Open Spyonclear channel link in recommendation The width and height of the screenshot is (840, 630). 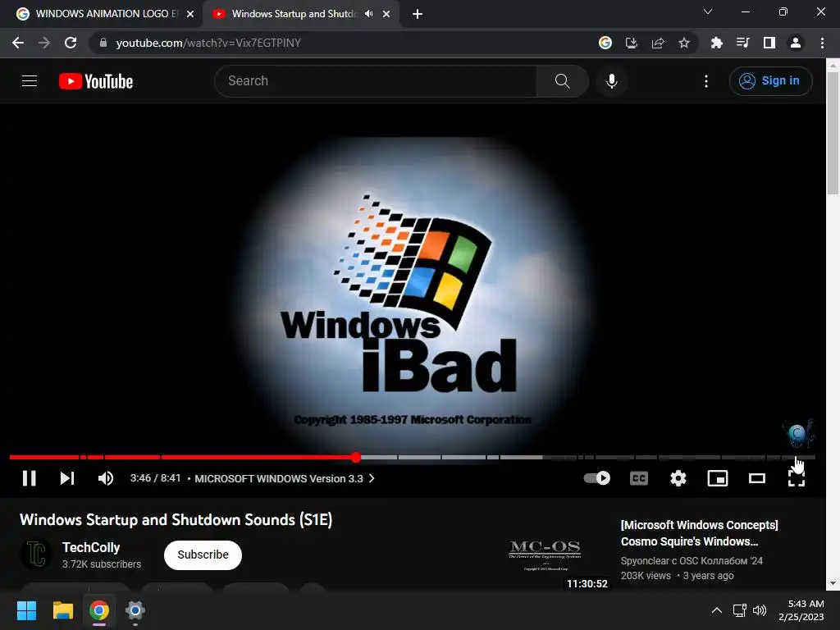[x=692, y=561]
